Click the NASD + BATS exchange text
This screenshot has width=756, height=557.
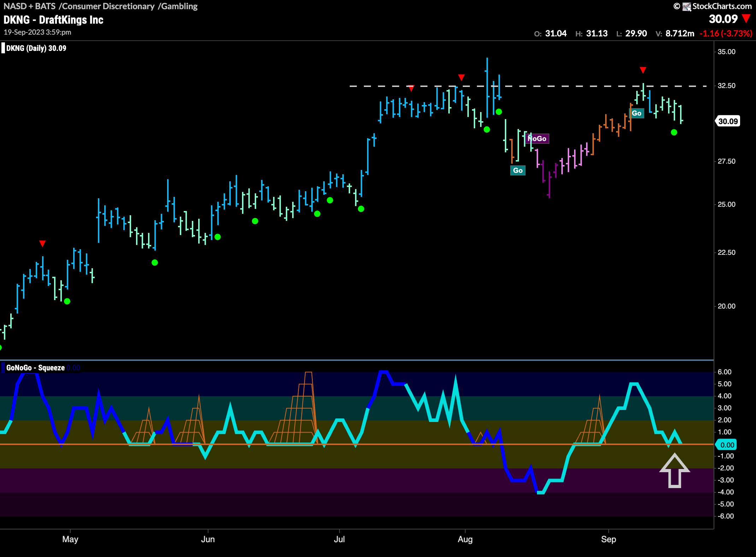point(29,6)
